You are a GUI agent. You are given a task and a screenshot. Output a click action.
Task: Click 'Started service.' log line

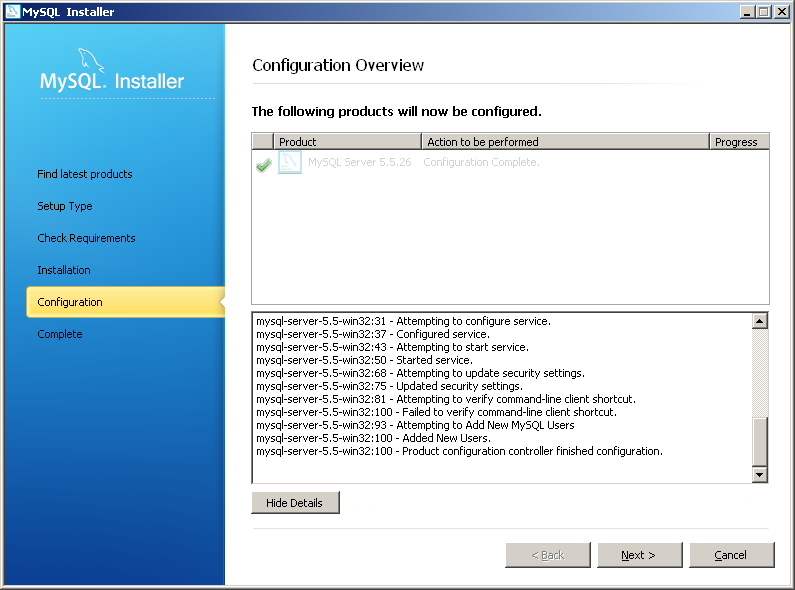coord(364,360)
